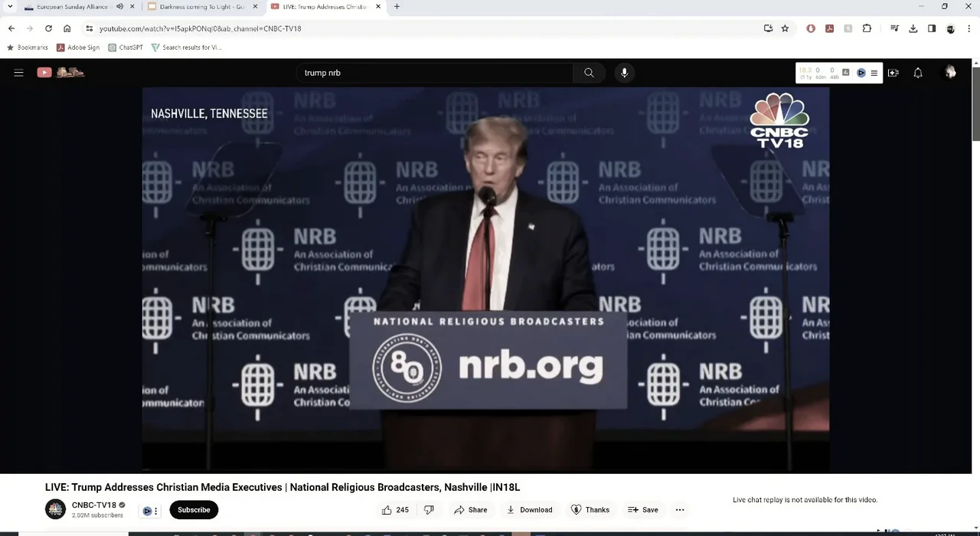
Task: Dislike this video
Action: 429,510
